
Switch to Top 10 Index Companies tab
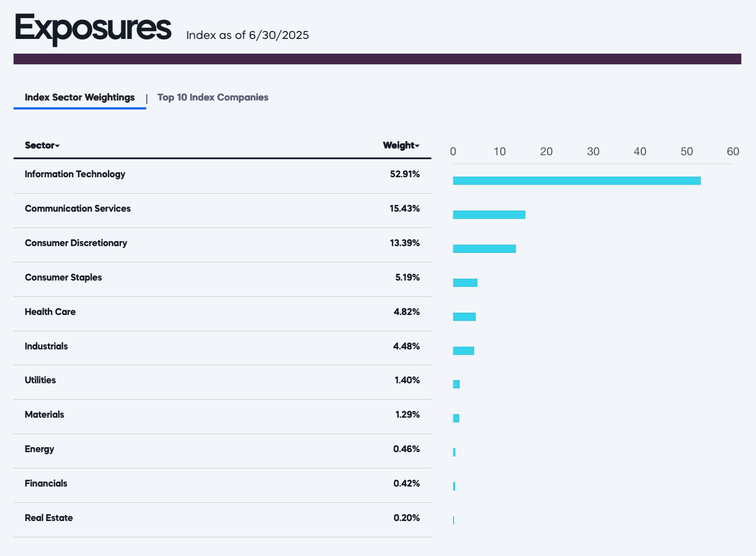pos(212,98)
